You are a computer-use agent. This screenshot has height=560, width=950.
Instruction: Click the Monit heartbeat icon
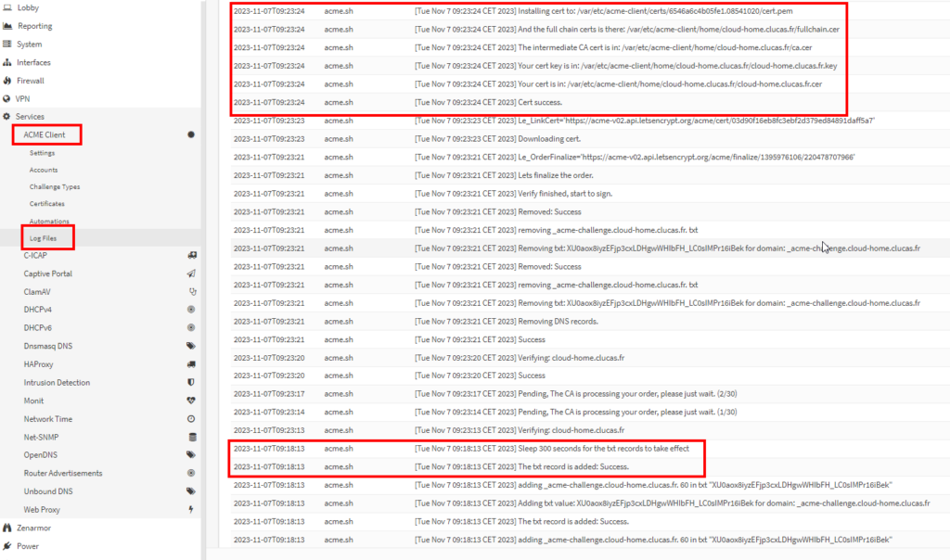[191, 401]
